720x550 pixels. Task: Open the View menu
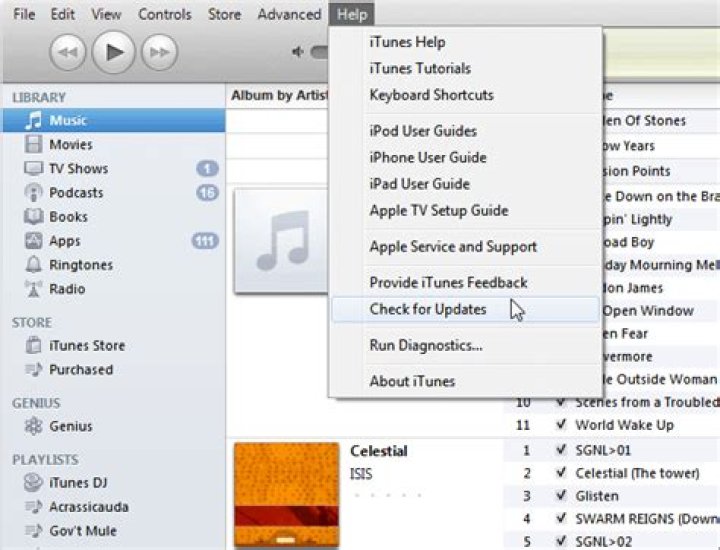pyautogui.click(x=106, y=14)
